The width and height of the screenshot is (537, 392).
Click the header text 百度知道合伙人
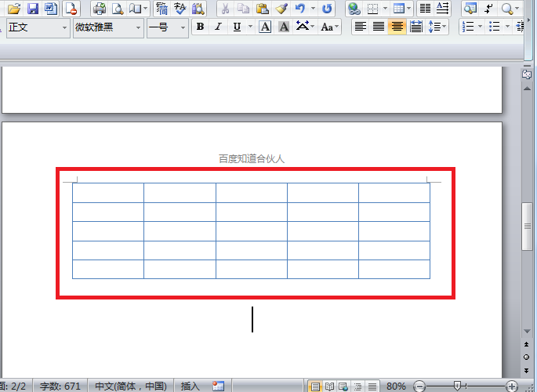click(x=252, y=159)
